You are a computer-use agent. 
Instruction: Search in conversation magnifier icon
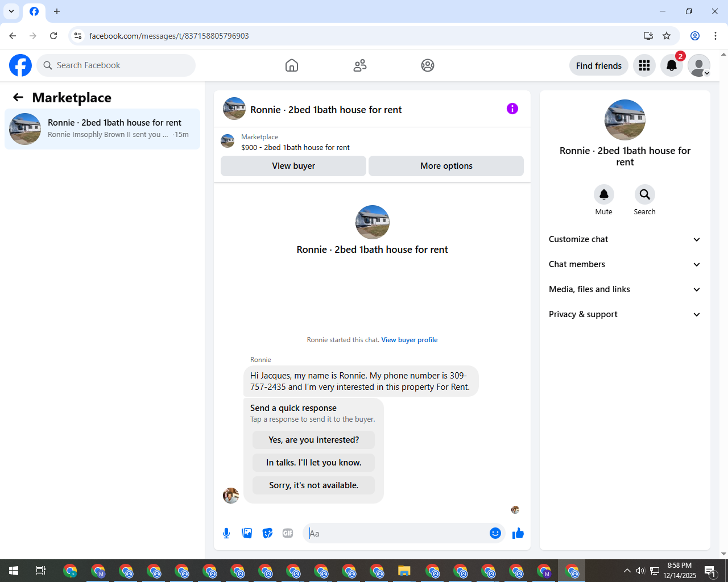[x=645, y=194]
